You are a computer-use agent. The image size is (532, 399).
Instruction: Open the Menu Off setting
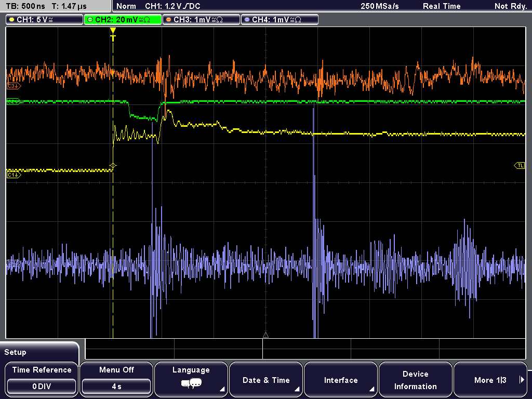116,379
